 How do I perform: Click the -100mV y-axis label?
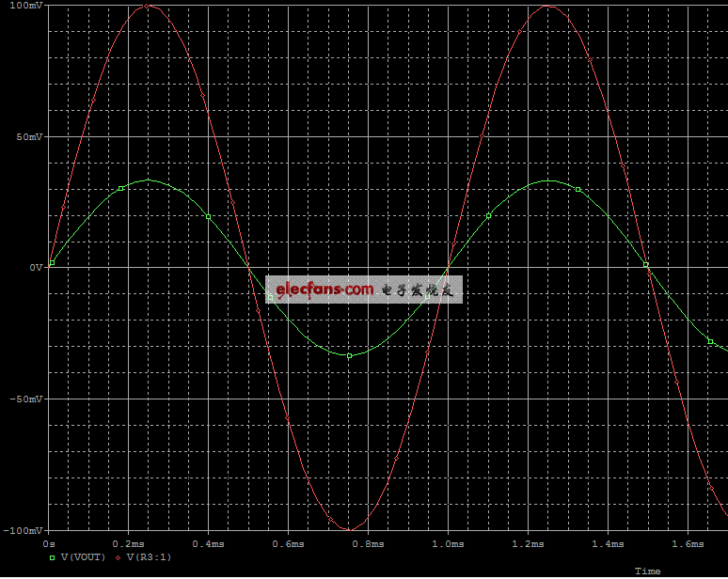pyautogui.click(x=24, y=531)
